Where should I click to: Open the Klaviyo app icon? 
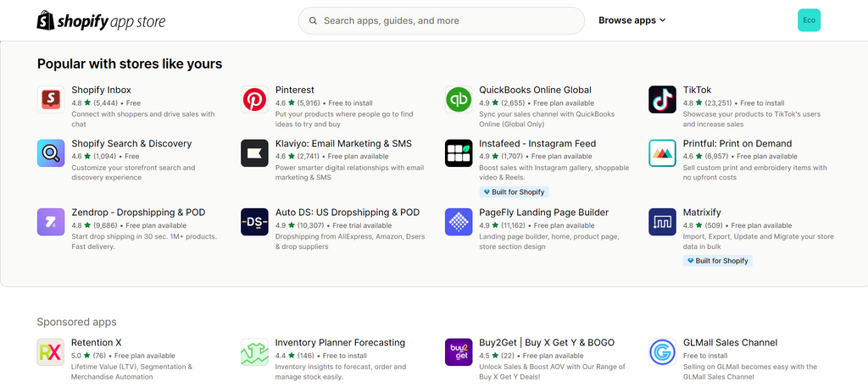point(254,153)
